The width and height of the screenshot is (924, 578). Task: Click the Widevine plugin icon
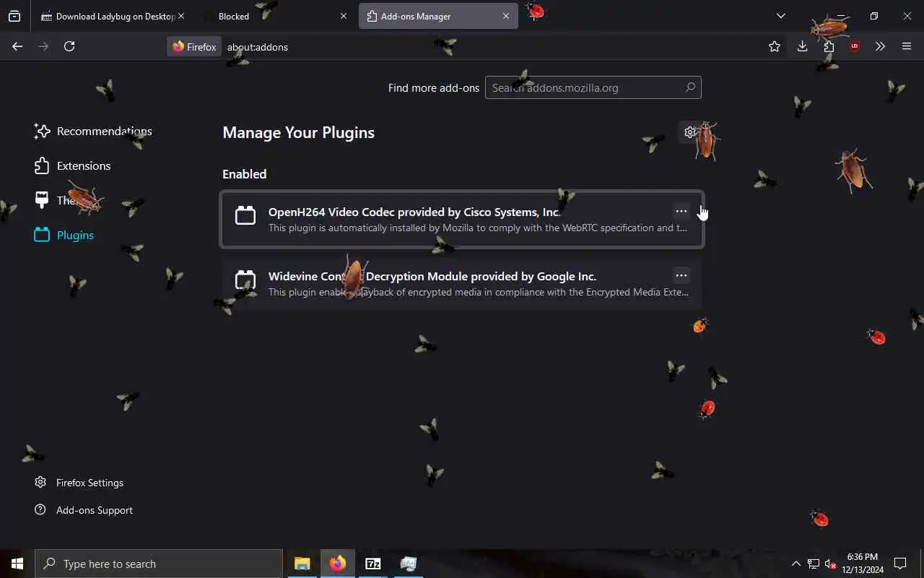pyautogui.click(x=245, y=280)
